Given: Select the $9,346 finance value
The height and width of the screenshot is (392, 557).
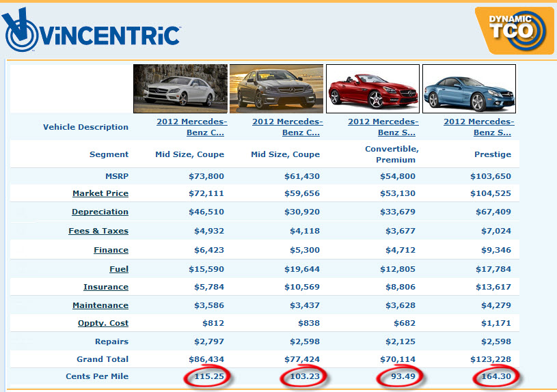Looking at the screenshot, I should pyautogui.click(x=496, y=250).
